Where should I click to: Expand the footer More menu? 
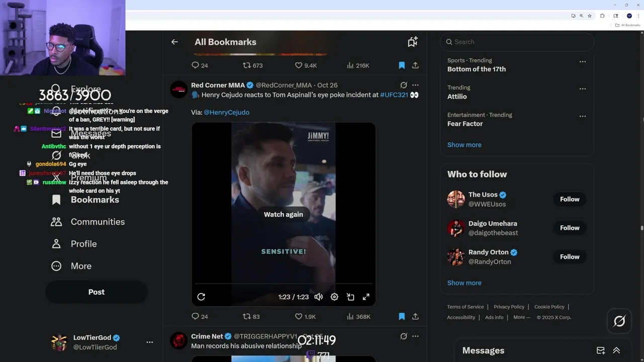522,317
